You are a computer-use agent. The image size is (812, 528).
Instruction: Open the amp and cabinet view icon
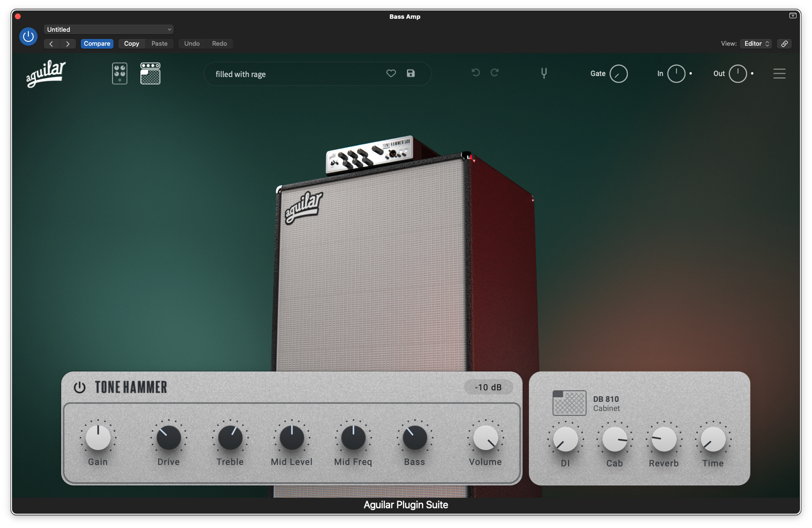pyautogui.click(x=151, y=74)
